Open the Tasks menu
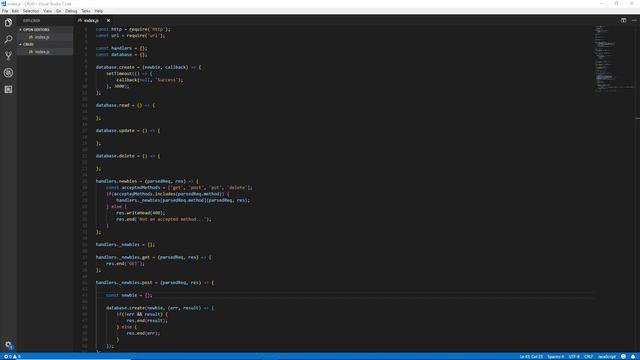The image size is (640, 360). click(86, 11)
